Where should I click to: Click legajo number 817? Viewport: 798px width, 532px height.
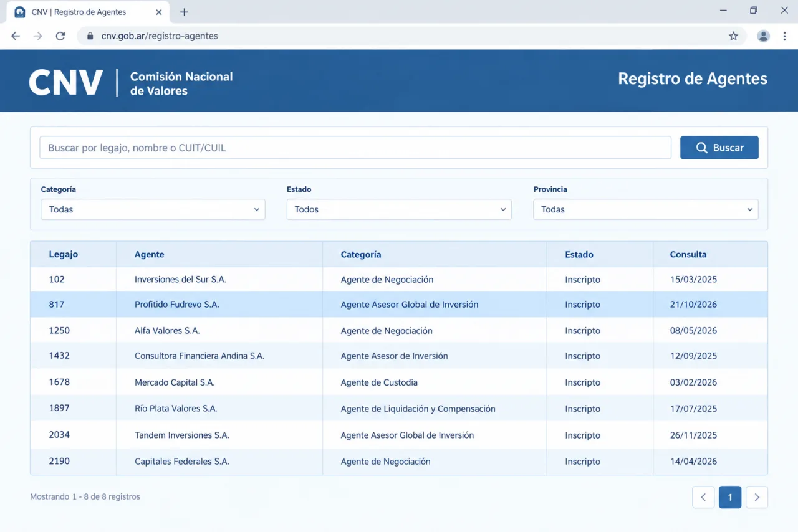click(x=57, y=305)
